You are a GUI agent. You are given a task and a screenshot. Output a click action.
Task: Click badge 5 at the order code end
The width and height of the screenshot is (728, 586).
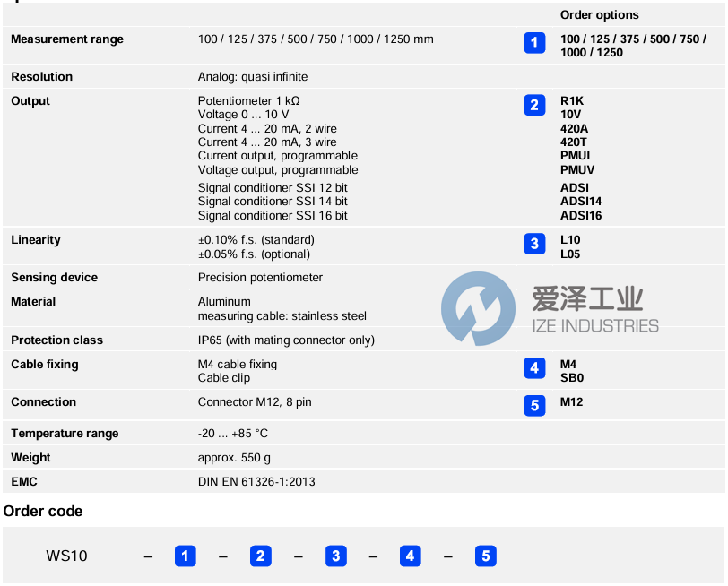[486, 556]
